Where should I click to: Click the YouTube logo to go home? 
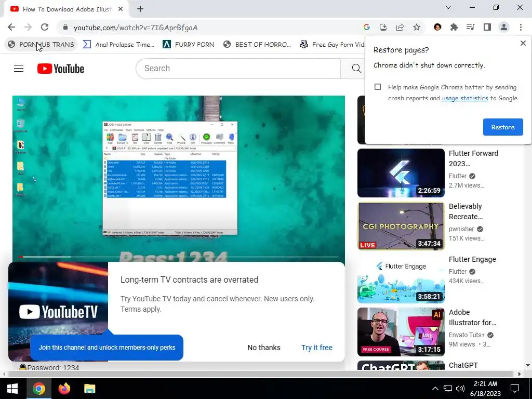click(x=61, y=69)
